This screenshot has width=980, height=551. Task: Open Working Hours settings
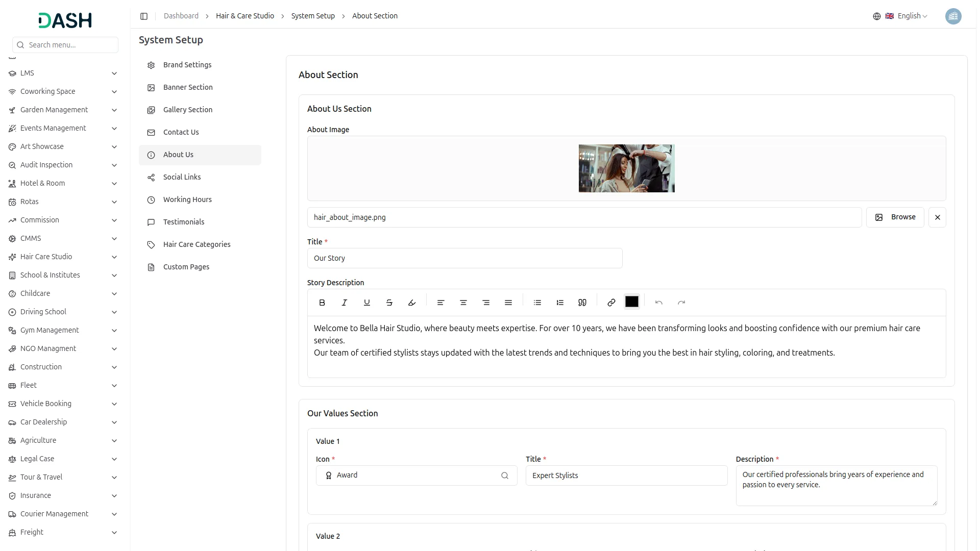point(200,200)
